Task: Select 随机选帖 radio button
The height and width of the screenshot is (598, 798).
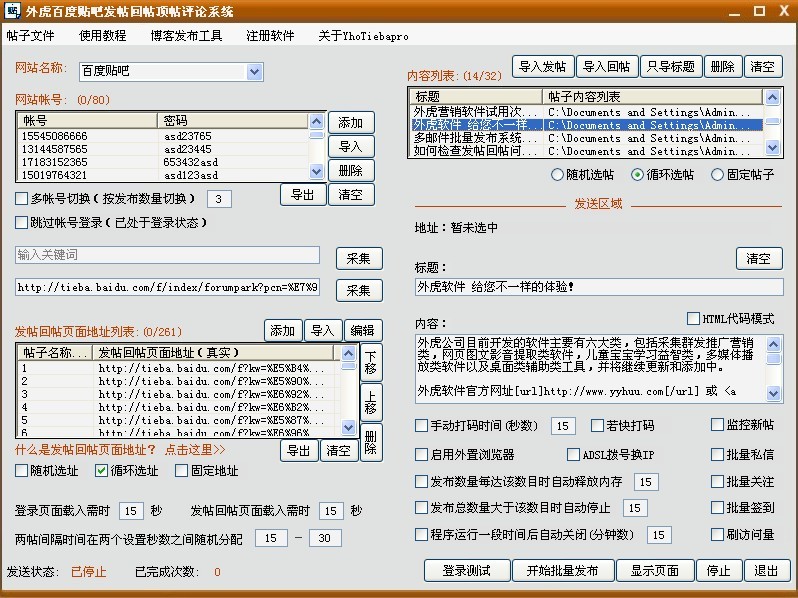Action: pyautogui.click(x=557, y=175)
